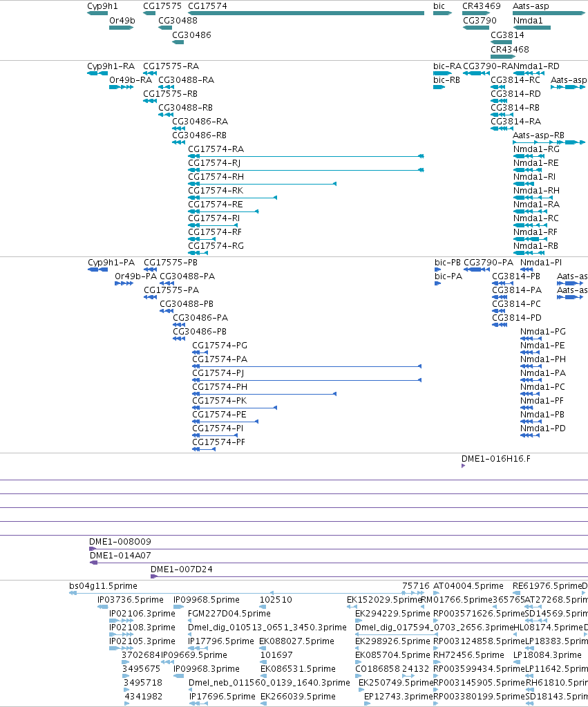Click the DME1-016H16.F feature

pyautogui.click(x=463, y=466)
